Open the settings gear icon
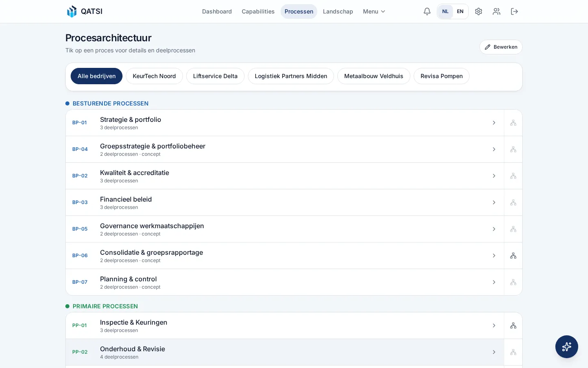 [479, 11]
